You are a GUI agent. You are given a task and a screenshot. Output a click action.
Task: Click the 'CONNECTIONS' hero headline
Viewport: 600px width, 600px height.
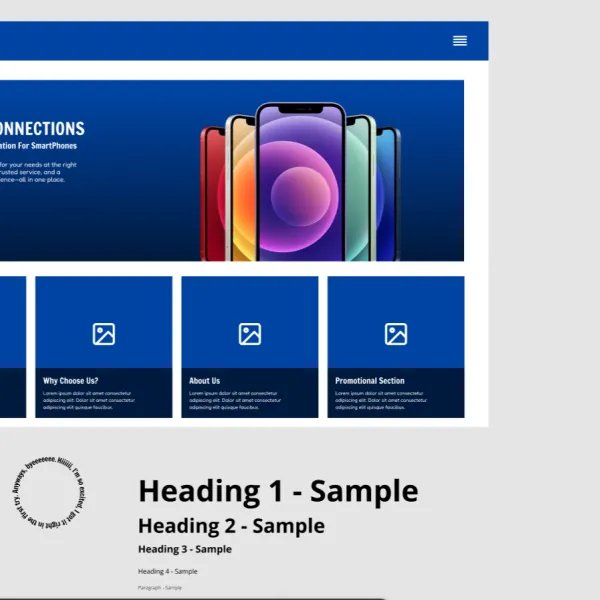pyautogui.click(x=42, y=129)
